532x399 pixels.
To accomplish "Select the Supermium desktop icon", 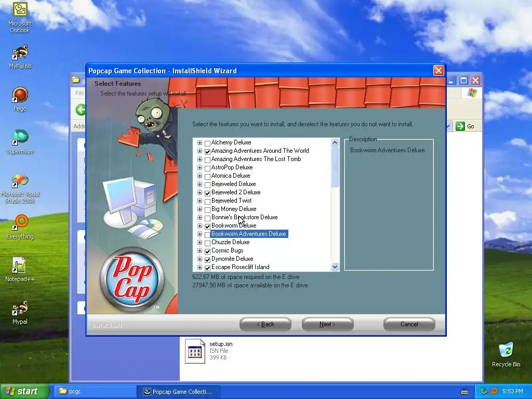I will (20, 142).
